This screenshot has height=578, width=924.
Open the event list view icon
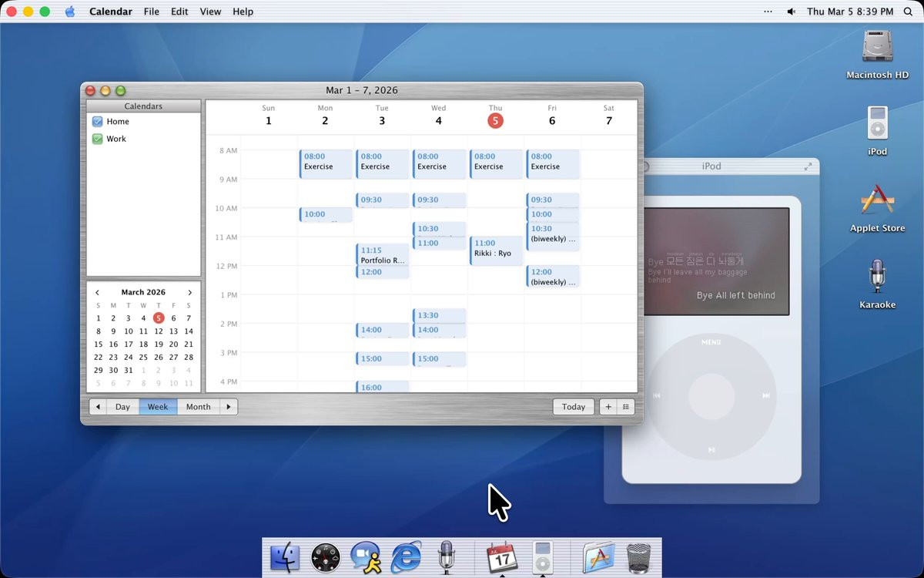[x=626, y=407]
